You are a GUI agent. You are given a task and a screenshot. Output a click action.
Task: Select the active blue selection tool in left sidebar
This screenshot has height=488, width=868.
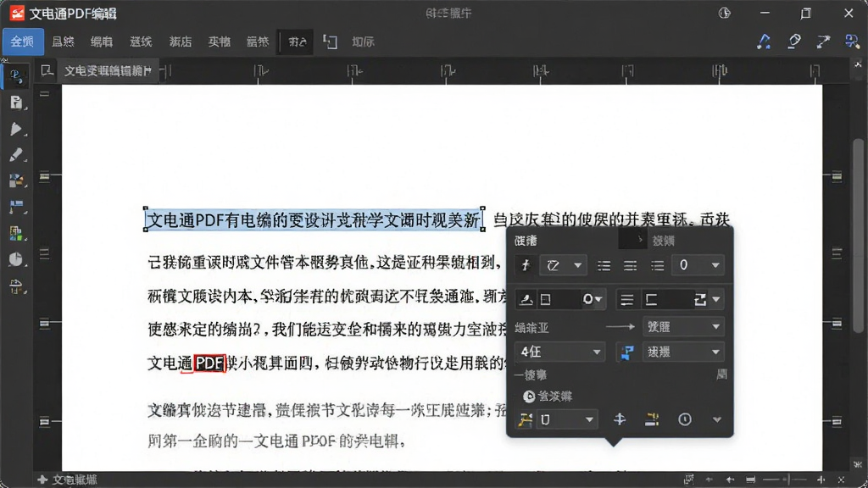[16, 76]
